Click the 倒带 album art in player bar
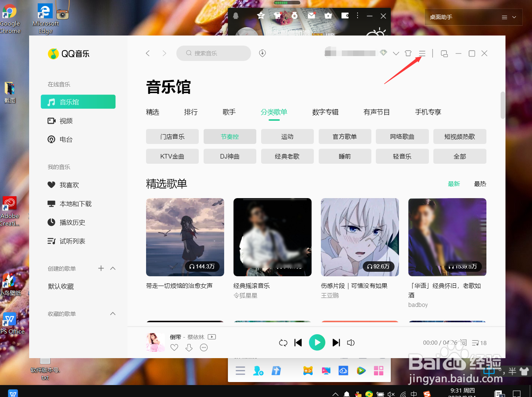Image resolution: width=532 pixels, height=397 pixels. pyautogui.click(x=155, y=342)
